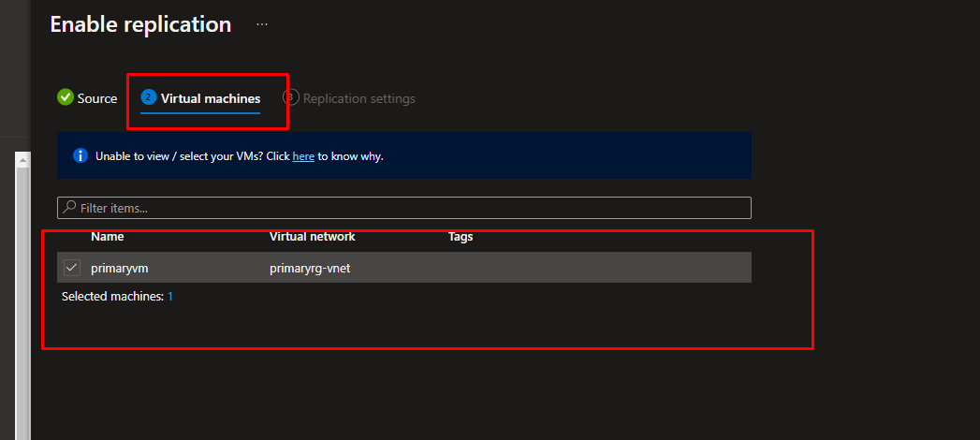Viewport: 980px width, 440px height.
Task: Click the info icon in the blue banner
Action: point(80,155)
